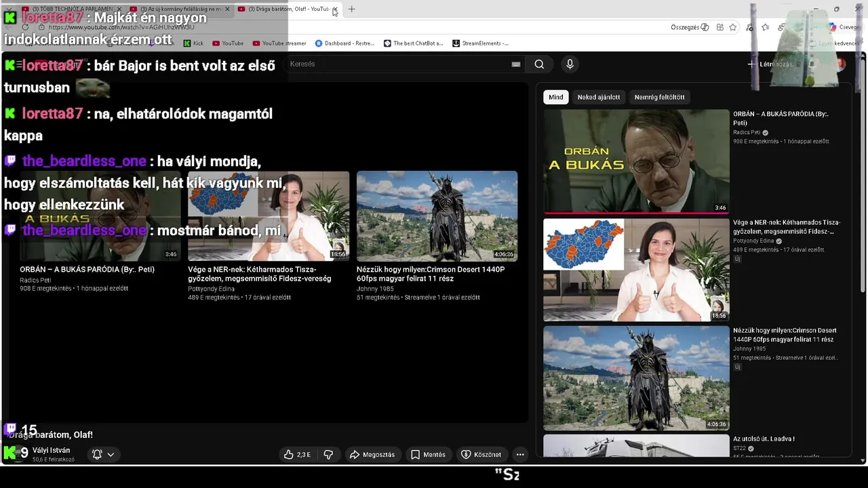Expand notification bell dropdown next to channel

tap(103, 455)
